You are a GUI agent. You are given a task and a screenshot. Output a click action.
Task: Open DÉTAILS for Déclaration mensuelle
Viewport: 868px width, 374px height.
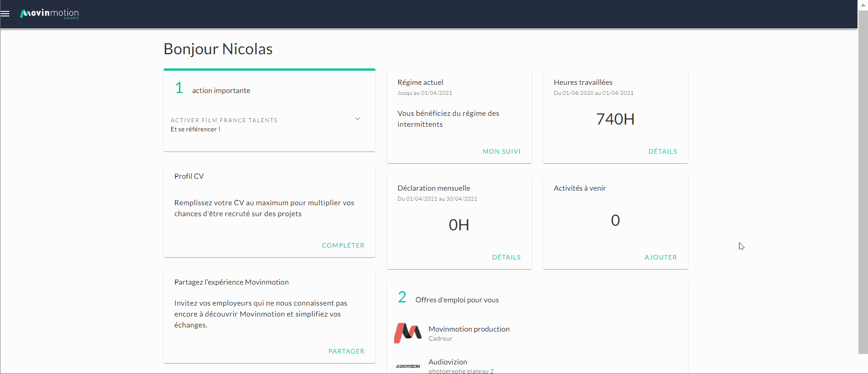click(506, 257)
